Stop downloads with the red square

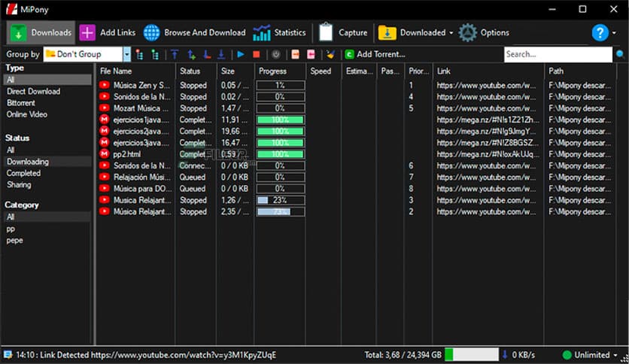click(x=257, y=54)
